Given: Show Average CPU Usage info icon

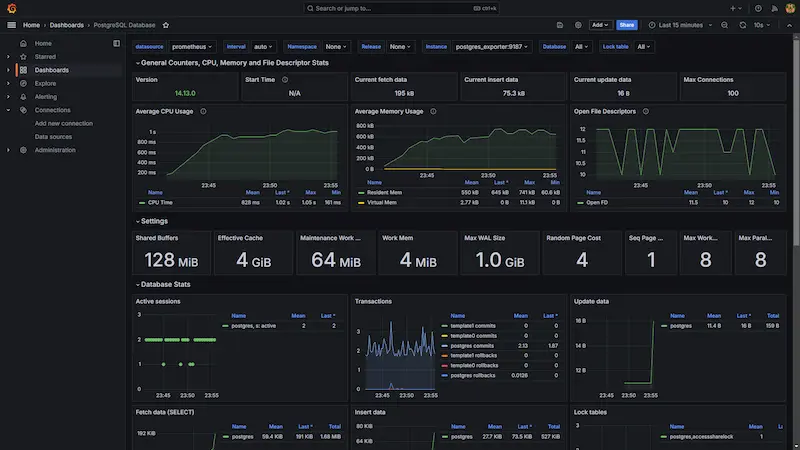Looking at the screenshot, I should click(203, 111).
